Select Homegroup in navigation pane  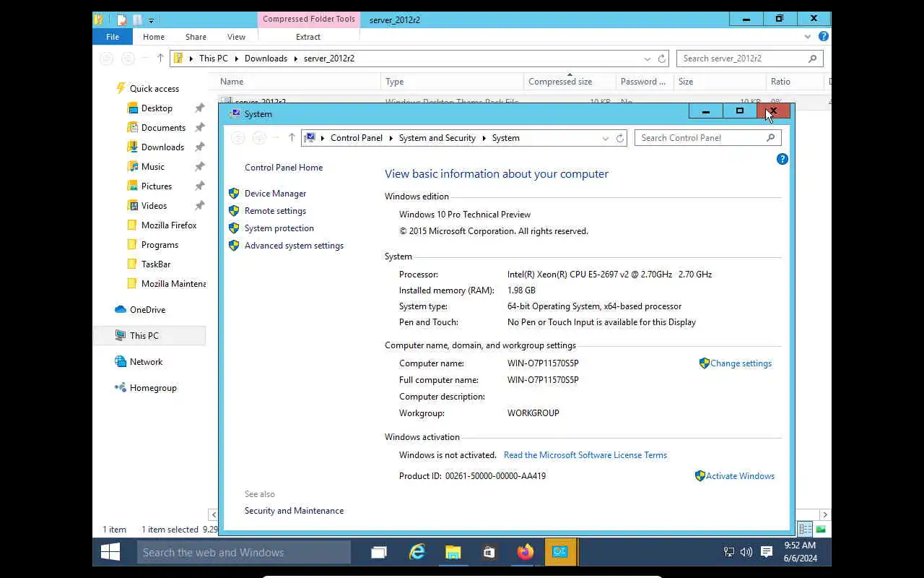[153, 388]
